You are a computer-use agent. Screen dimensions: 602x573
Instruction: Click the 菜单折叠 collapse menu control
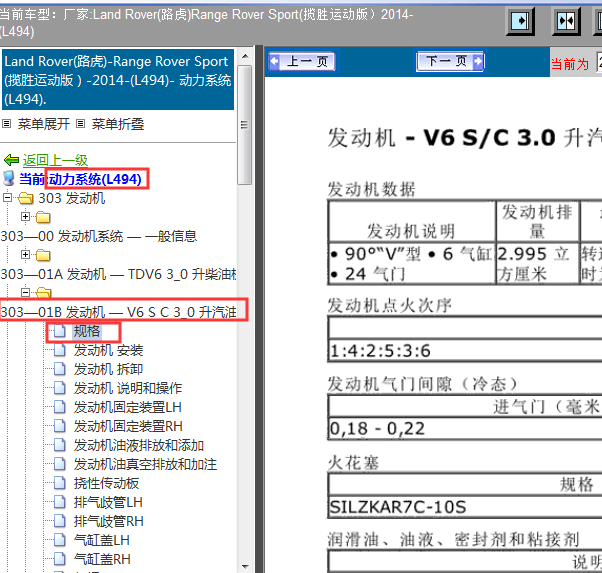pyautogui.click(x=117, y=124)
